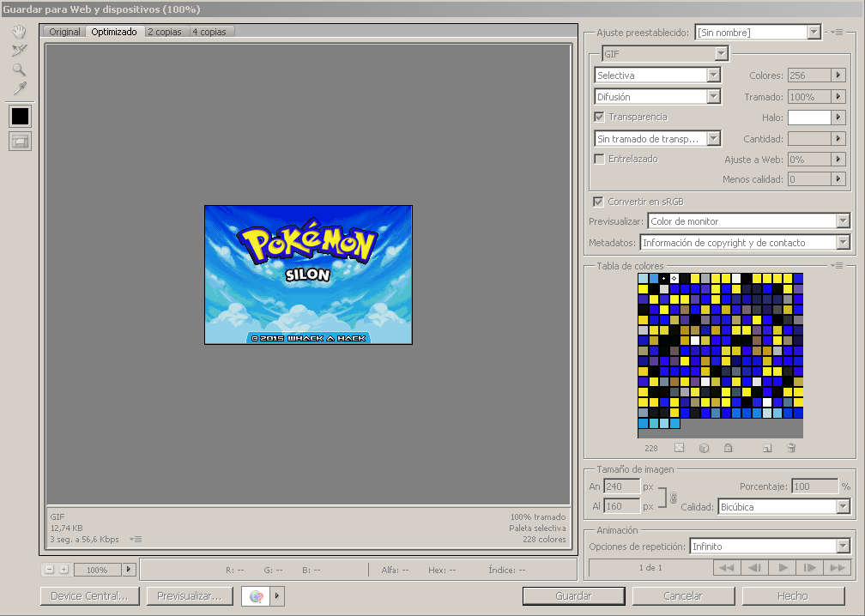This screenshot has height=616, width=865.
Task: Switch to the Optimizado tab
Action: tap(114, 32)
